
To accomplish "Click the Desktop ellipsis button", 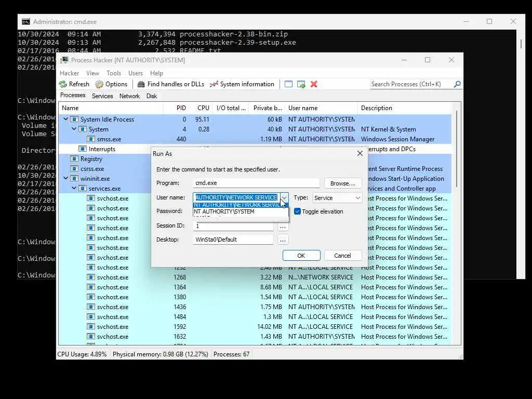I will click(283, 240).
